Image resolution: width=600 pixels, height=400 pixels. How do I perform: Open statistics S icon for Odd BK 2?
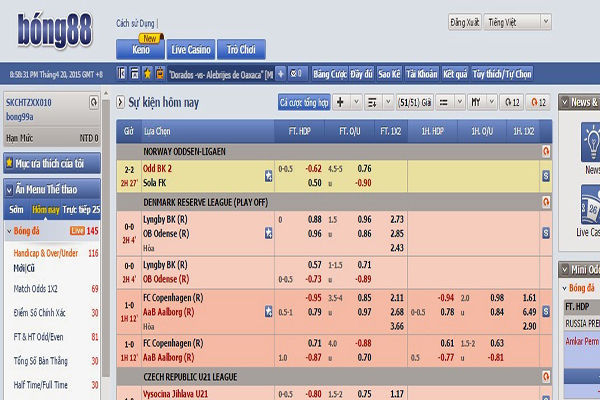click(546, 176)
